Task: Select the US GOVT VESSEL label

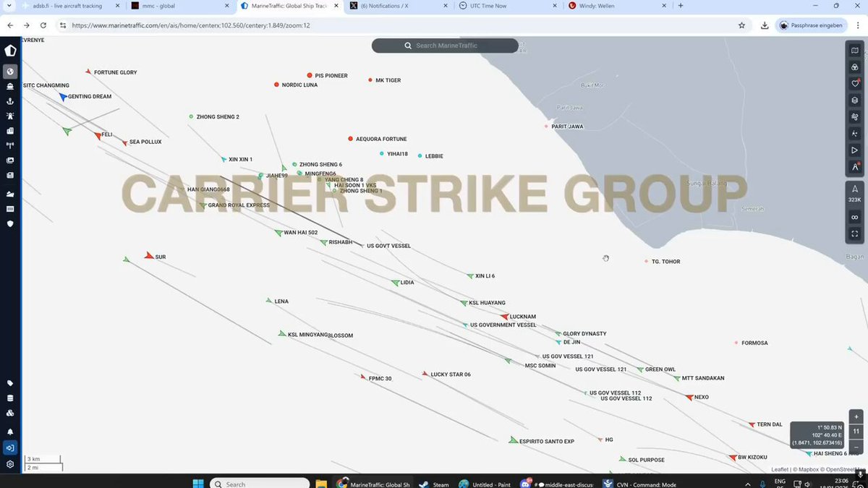Action: [x=388, y=246]
